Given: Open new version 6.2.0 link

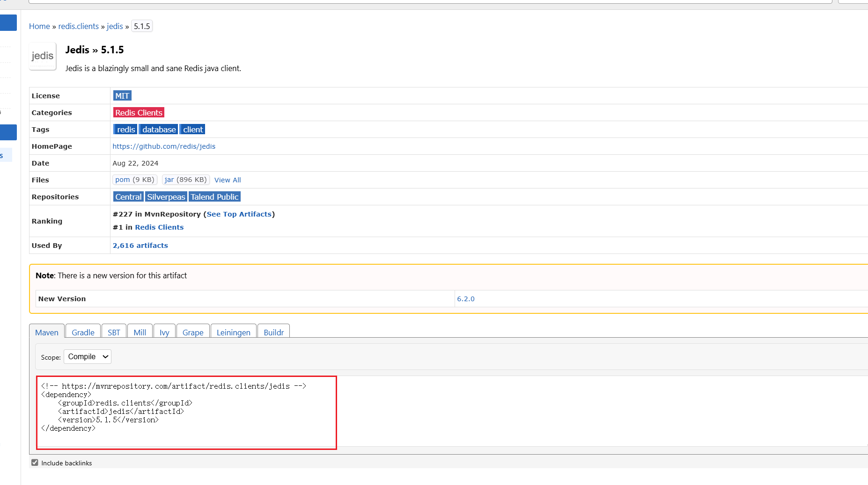Looking at the screenshot, I should click(x=466, y=299).
